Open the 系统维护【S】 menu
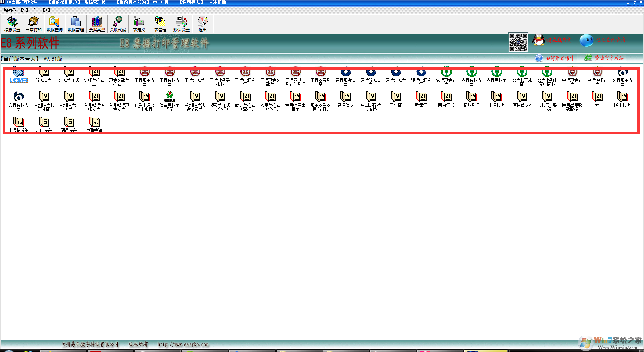The height and width of the screenshot is (352, 644). (16, 10)
